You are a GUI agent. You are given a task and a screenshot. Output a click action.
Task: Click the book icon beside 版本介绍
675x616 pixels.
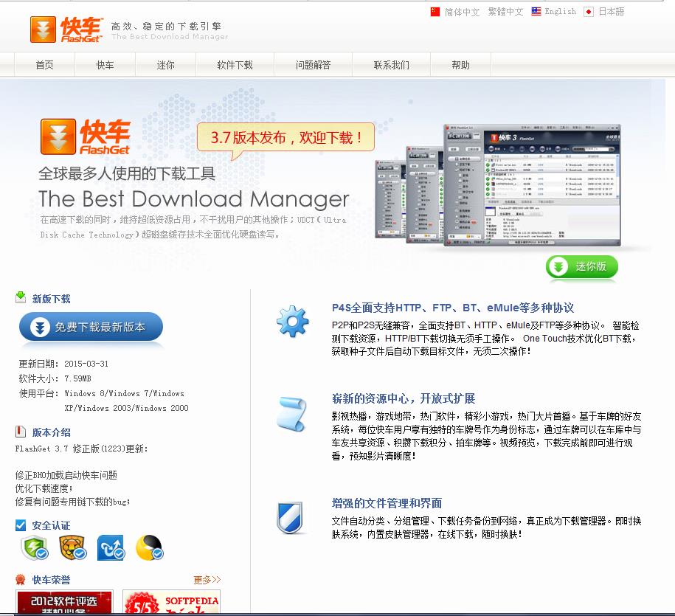pos(20,432)
